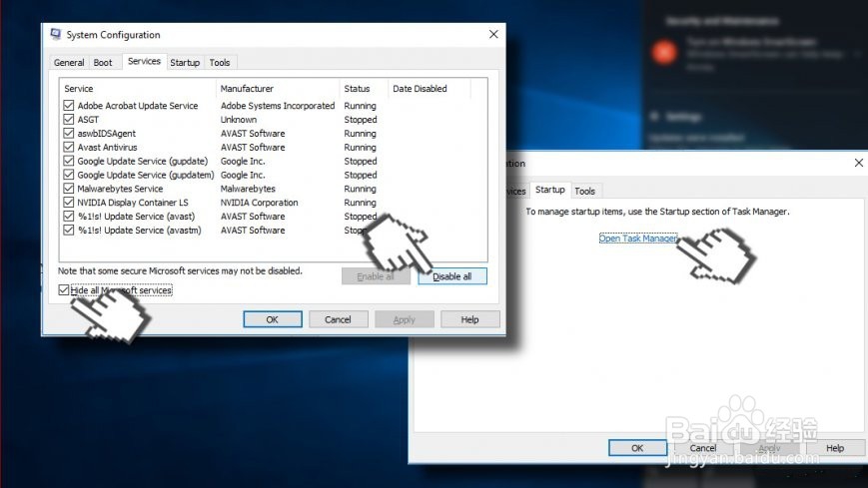
Task: Select the 'NVIDIA Corporation' manufacturer cell
Action: (259, 202)
